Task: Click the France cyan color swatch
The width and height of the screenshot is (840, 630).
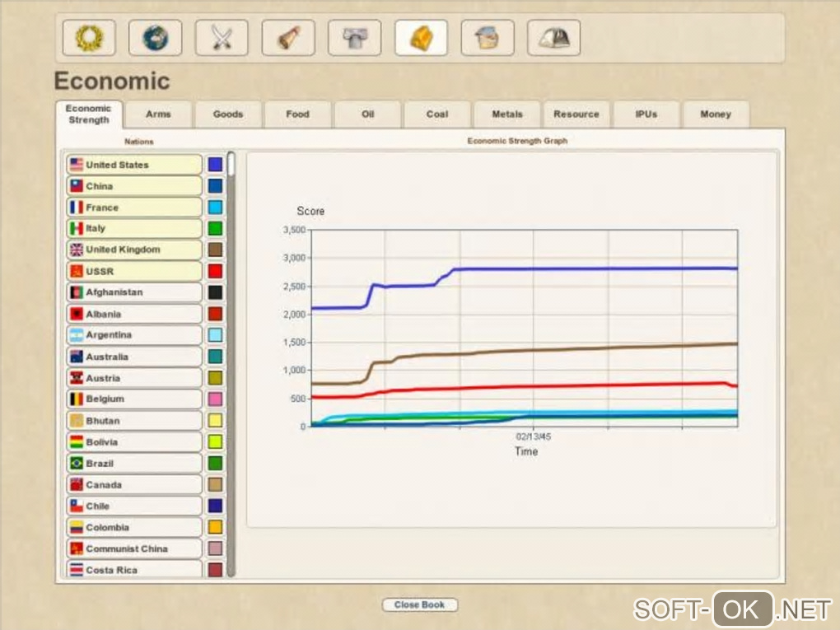Action: [x=216, y=208]
